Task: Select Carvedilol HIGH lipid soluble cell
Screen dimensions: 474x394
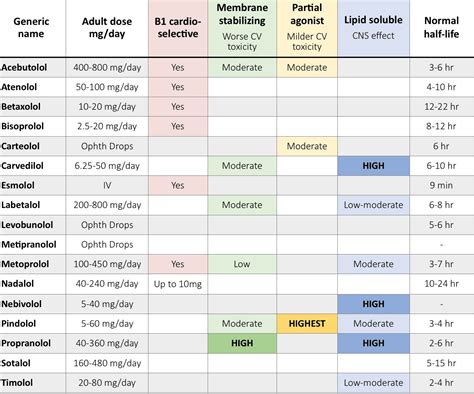Action: click(373, 166)
